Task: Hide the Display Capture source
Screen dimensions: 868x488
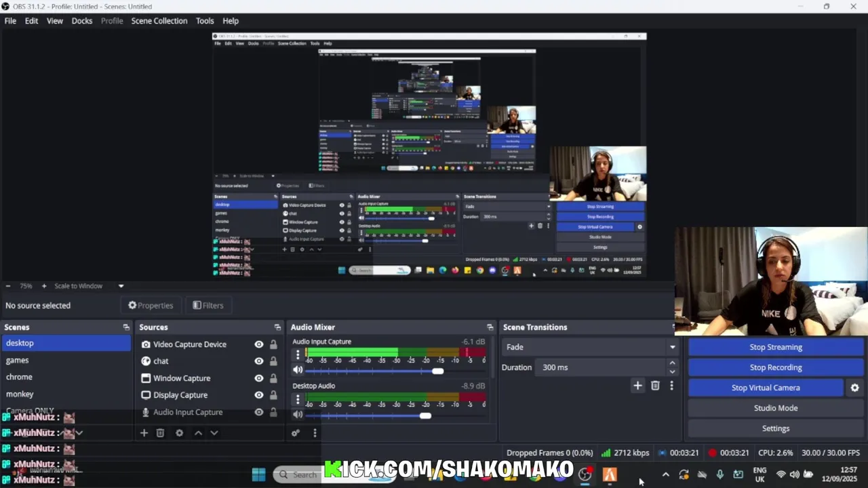Action: 259,395
